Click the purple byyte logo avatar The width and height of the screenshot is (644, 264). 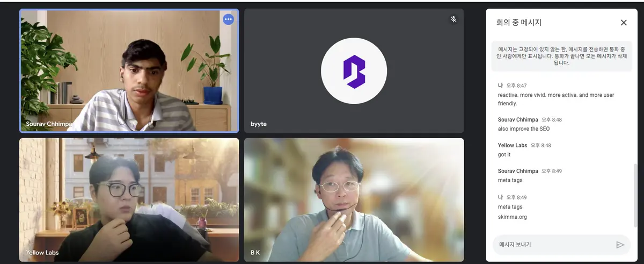coord(354,70)
